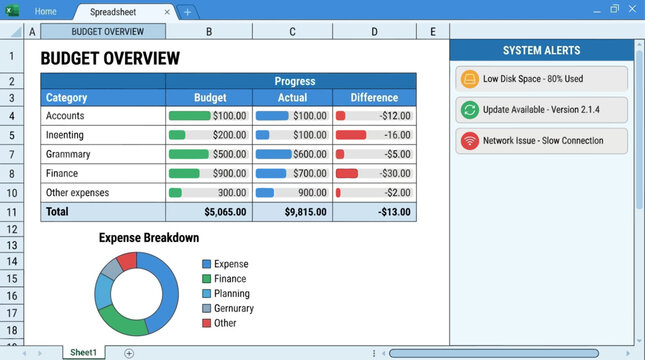Click the vertical scrollbar up arrow

click(x=639, y=44)
